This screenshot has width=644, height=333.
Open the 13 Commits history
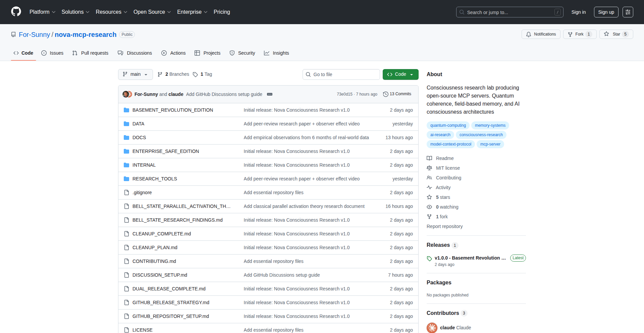point(397,94)
